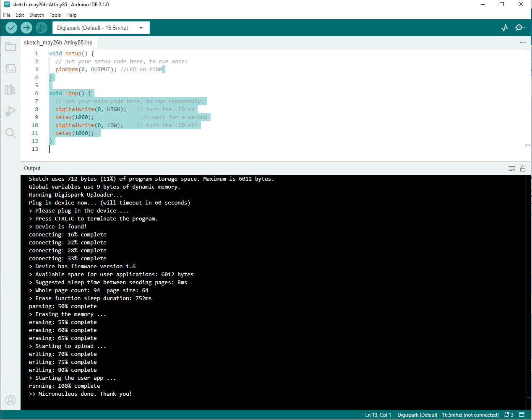The height and width of the screenshot is (420, 532).
Task: Open the Tools menu
Action: coord(55,15)
